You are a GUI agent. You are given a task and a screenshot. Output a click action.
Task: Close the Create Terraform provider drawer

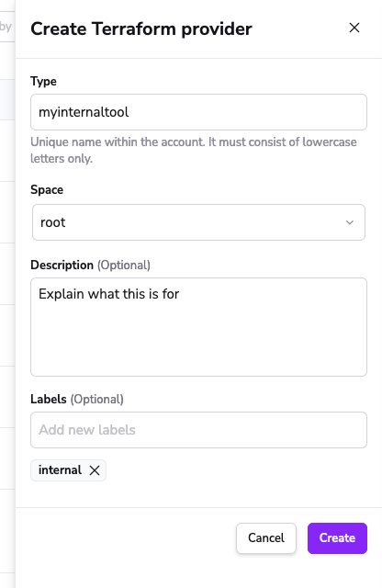354,28
